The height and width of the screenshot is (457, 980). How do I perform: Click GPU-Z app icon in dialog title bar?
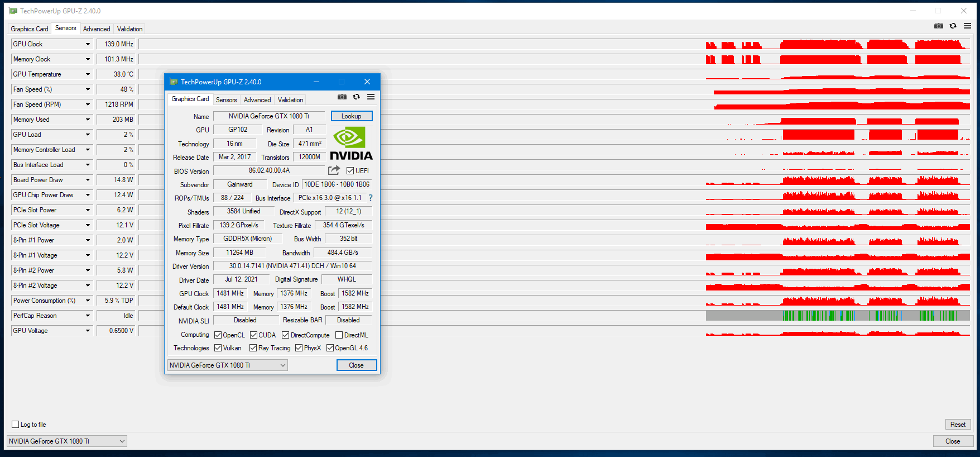173,82
